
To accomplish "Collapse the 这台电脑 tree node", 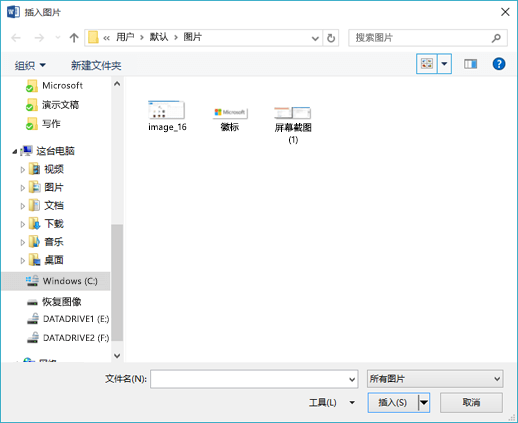I will (x=14, y=152).
